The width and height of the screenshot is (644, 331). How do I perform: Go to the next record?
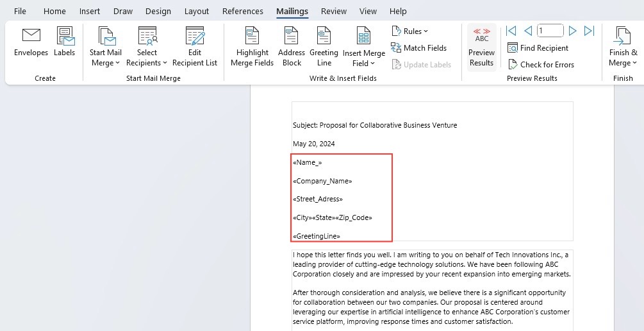click(572, 31)
